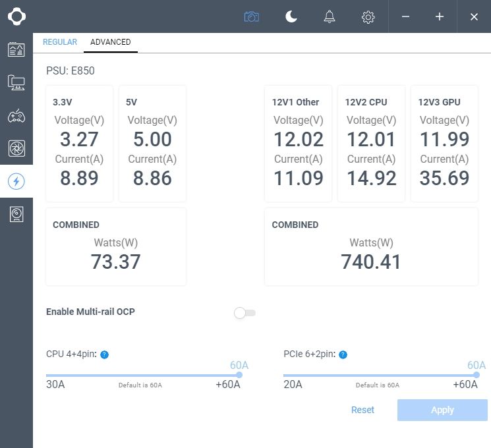Open the screenshot camera tool

pos(252,16)
